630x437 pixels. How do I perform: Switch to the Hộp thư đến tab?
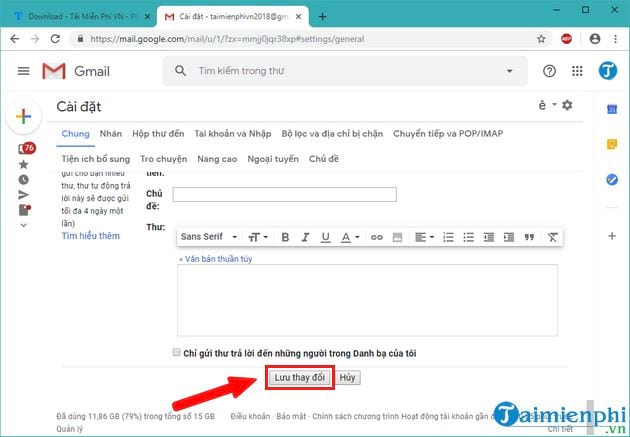coord(158,133)
